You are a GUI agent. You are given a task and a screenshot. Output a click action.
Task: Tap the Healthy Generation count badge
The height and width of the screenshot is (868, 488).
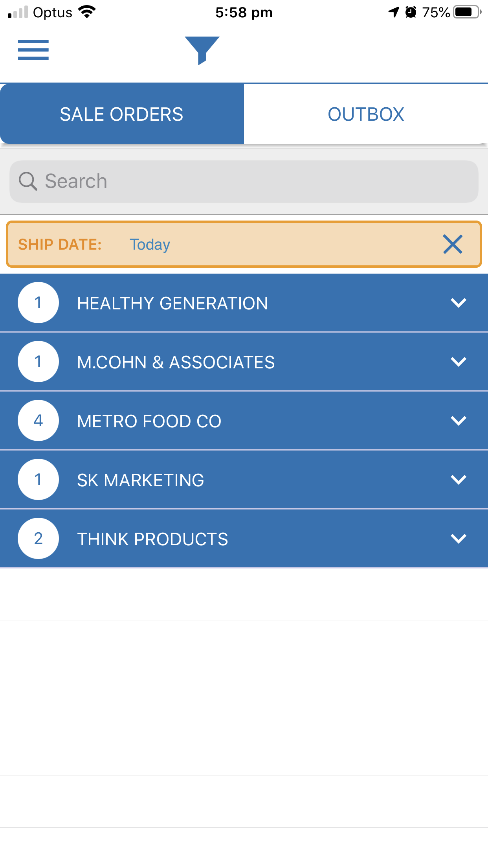[38, 303]
